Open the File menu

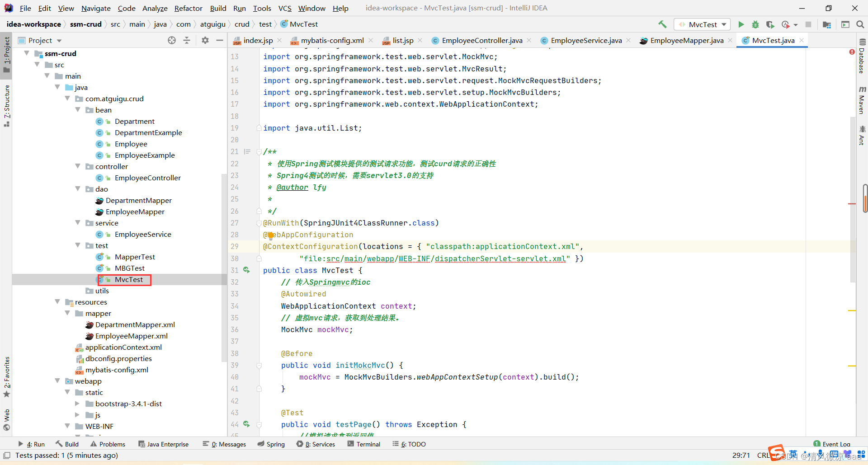click(x=25, y=8)
